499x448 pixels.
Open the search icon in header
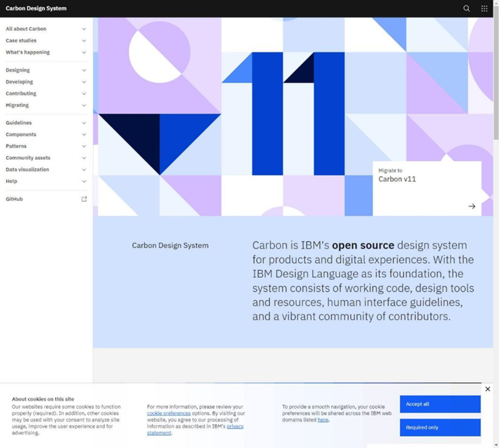pyautogui.click(x=466, y=9)
